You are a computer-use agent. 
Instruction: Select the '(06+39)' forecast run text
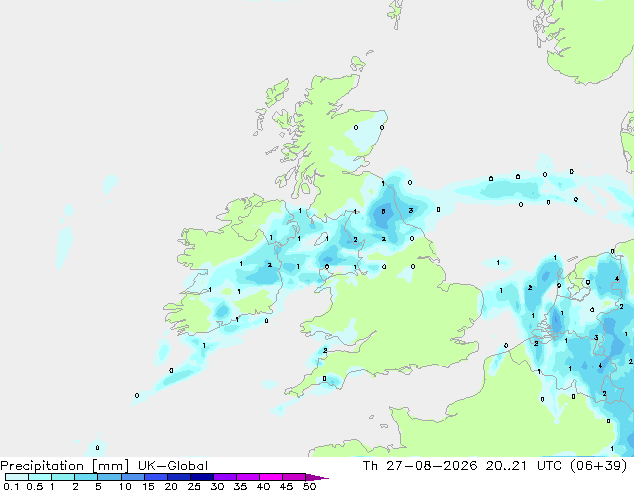click(598, 466)
